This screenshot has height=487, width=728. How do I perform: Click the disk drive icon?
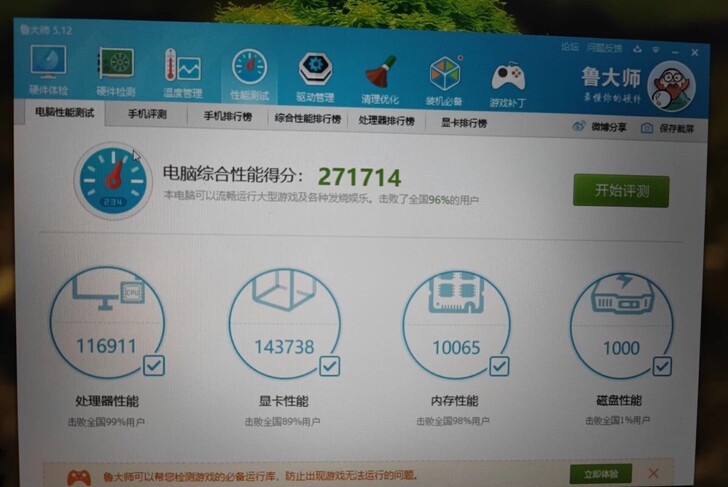[623, 294]
